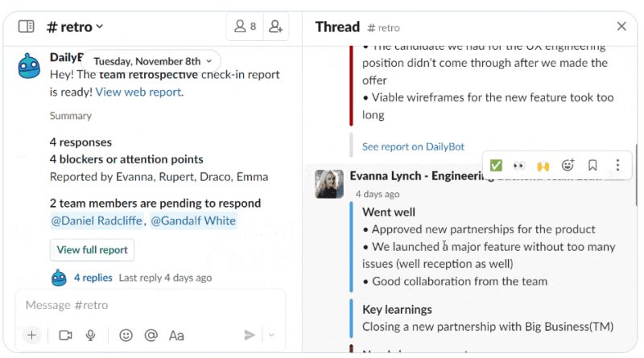
Task: React with raised hands emoji
Action: click(543, 166)
